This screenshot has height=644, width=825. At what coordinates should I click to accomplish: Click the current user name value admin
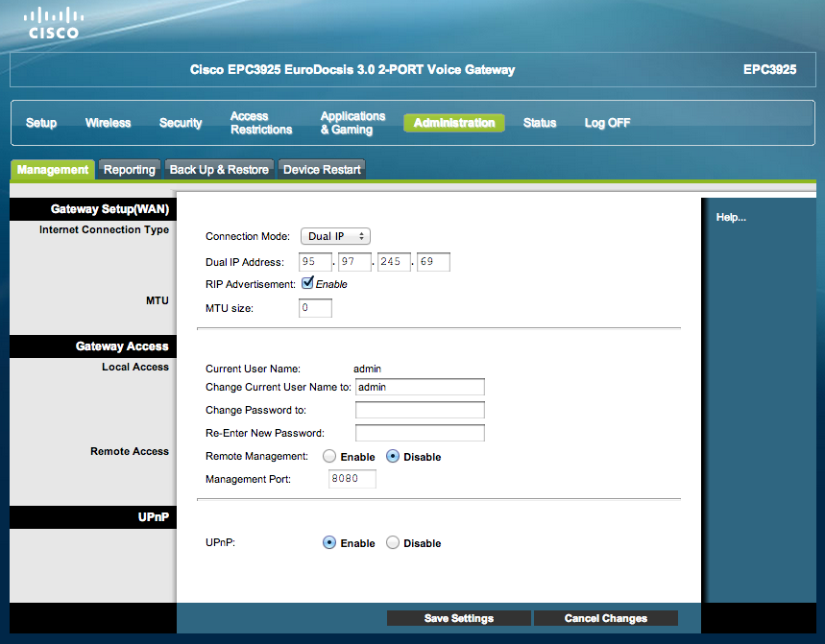coord(367,370)
